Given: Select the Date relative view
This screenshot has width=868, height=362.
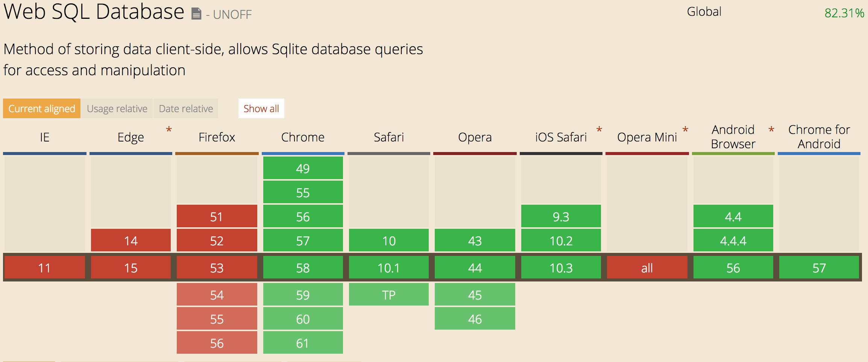Looking at the screenshot, I should [186, 109].
